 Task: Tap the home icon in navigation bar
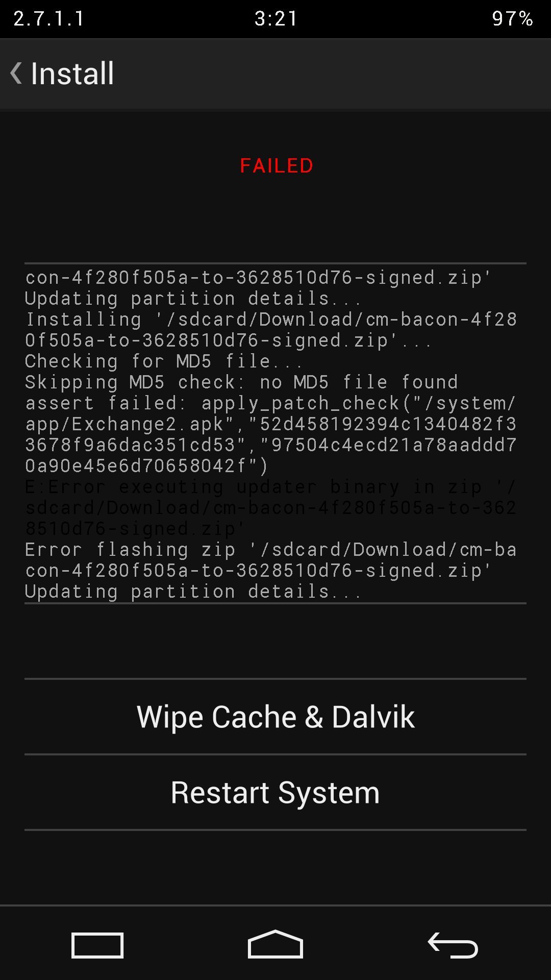[275, 944]
